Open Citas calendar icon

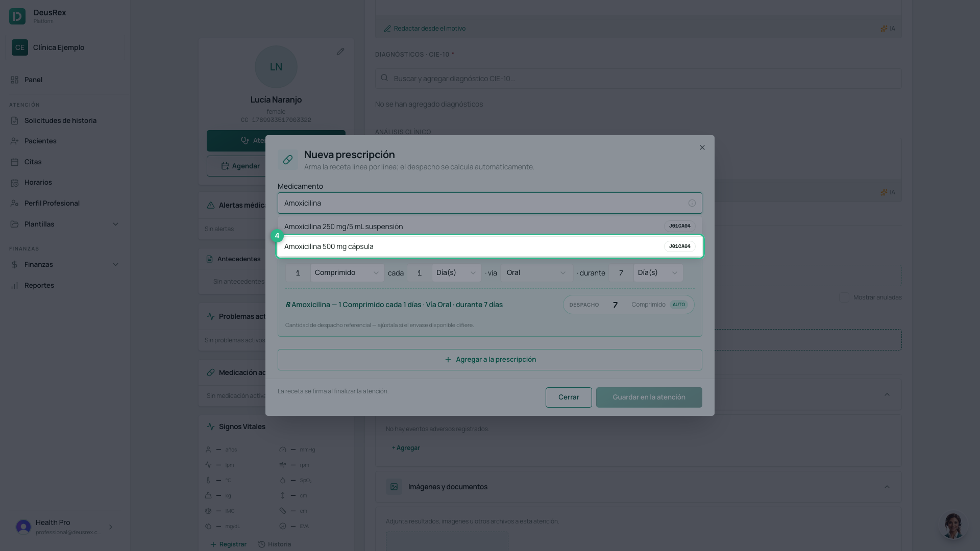point(14,162)
